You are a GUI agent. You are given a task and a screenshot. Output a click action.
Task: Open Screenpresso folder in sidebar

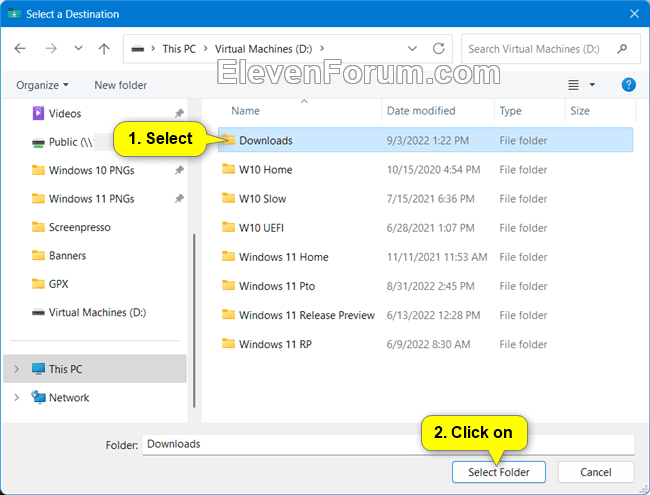point(80,227)
